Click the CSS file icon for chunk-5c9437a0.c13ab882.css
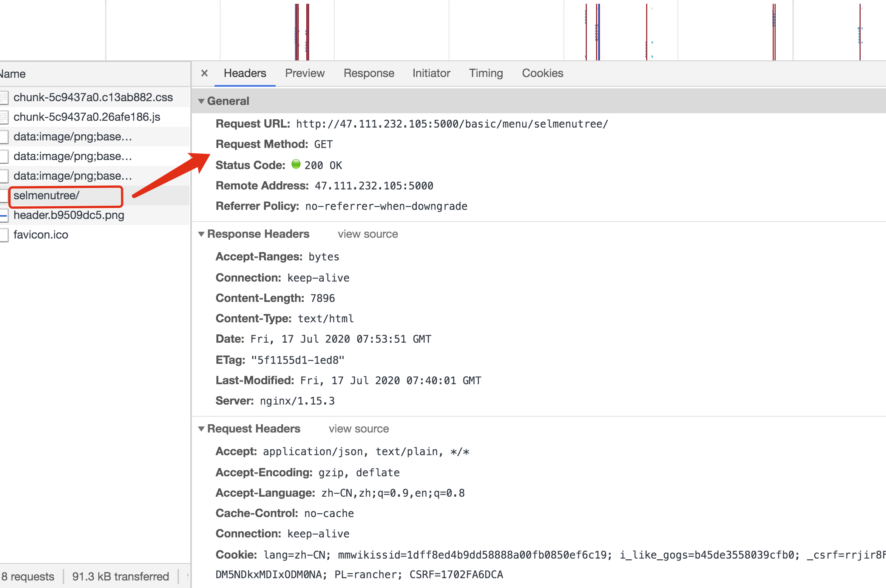886x588 pixels. tap(4, 97)
